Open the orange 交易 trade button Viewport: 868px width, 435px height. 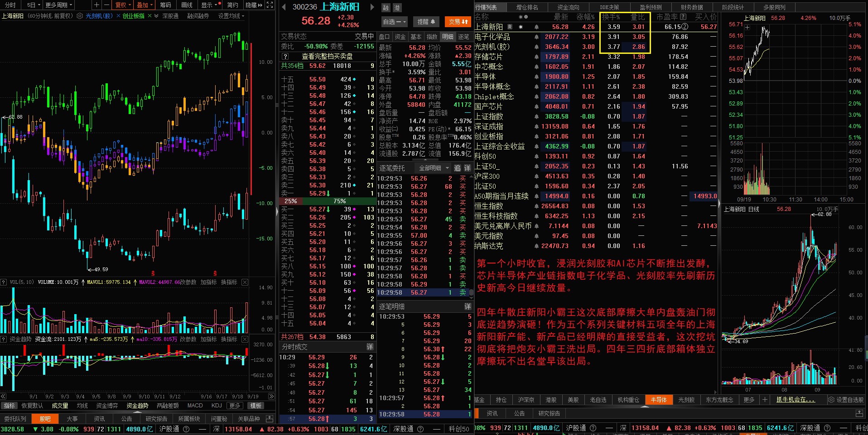(458, 22)
